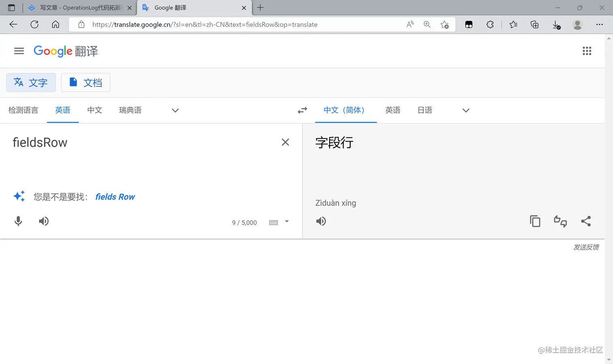This screenshot has height=364, width=613.
Task: Listen to the translated text pronunciation
Action: [x=321, y=221]
